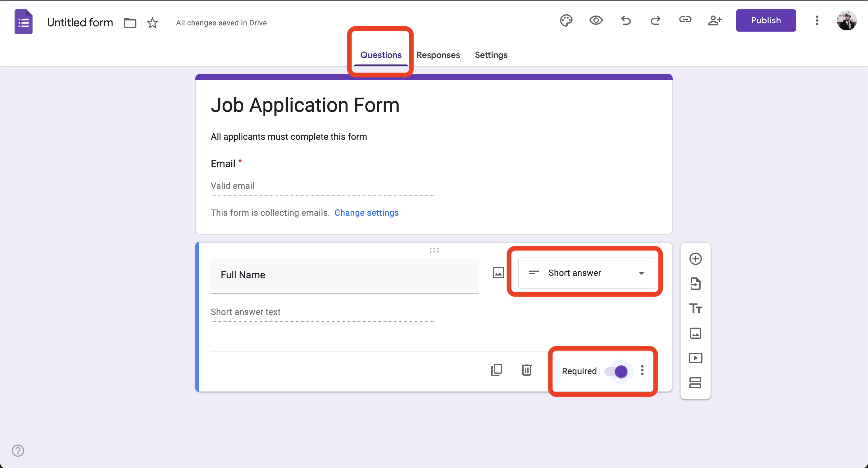The image size is (868, 468).
Task: Star the Untitled form
Action: pyautogui.click(x=152, y=23)
